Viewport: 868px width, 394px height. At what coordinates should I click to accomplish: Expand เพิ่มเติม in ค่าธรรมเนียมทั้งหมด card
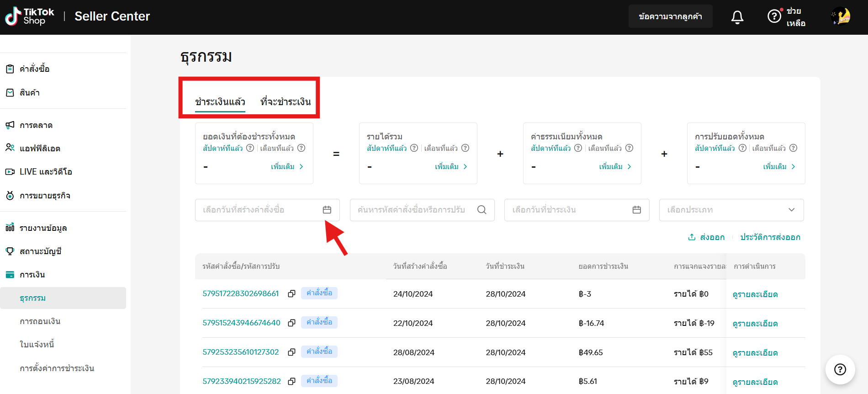tap(615, 167)
